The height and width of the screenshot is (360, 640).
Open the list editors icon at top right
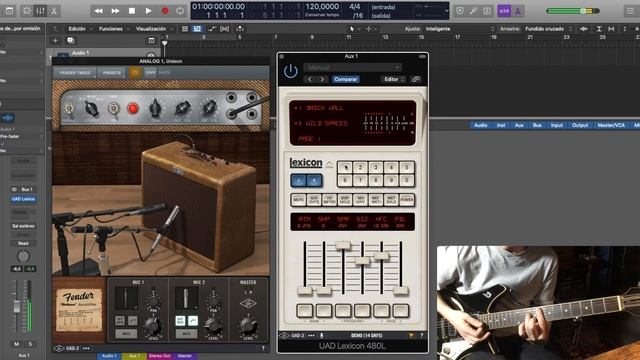(x=631, y=11)
